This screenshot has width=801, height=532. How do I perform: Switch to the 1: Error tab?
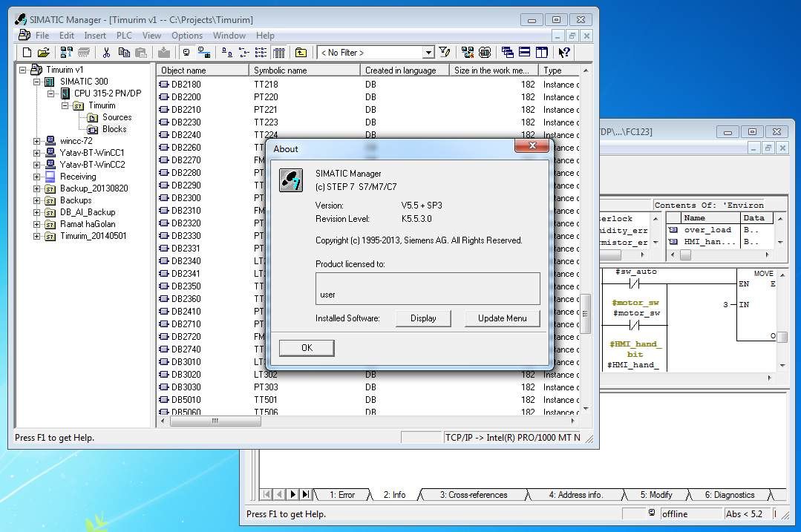(x=341, y=495)
